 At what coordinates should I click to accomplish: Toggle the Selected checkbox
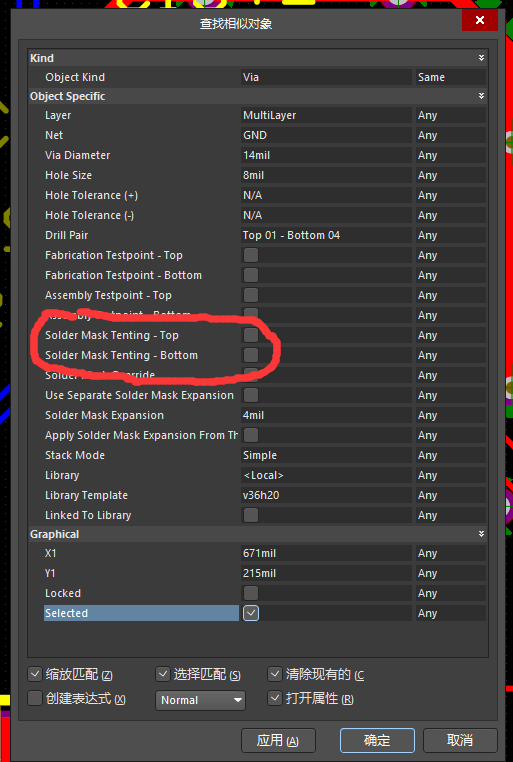click(251, 613)
